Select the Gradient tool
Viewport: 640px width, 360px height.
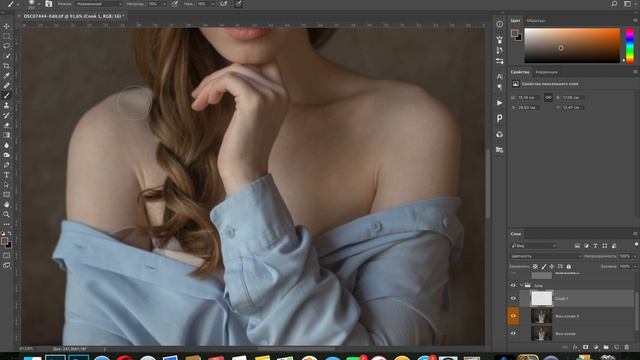[7, 135]
